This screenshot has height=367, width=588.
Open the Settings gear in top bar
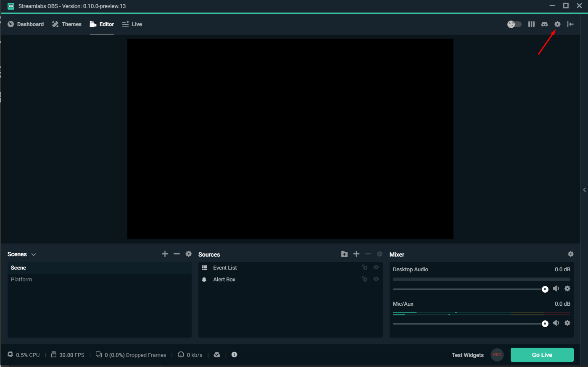557,24
